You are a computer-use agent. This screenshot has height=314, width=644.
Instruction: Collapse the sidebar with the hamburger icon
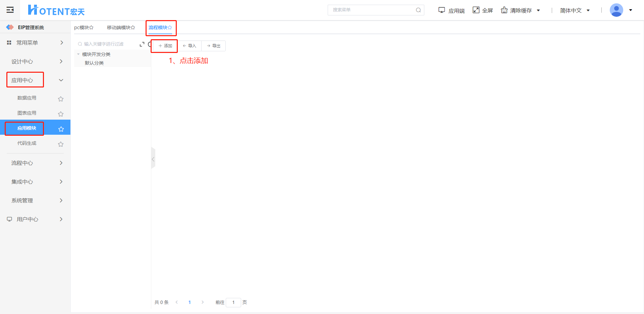pyautogui.click(x=10, y=10)
